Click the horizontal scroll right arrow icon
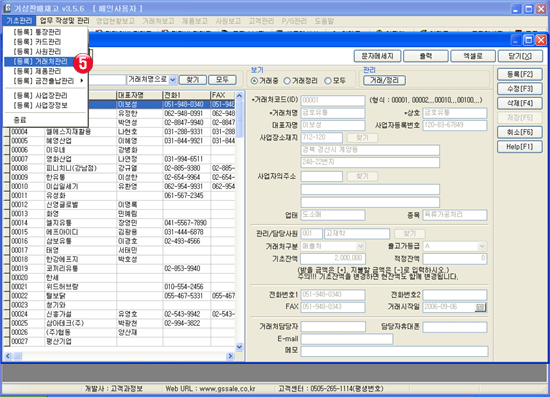Image resolution: width=550 pixels, height=397 pixels. click(x=230, y=356)
